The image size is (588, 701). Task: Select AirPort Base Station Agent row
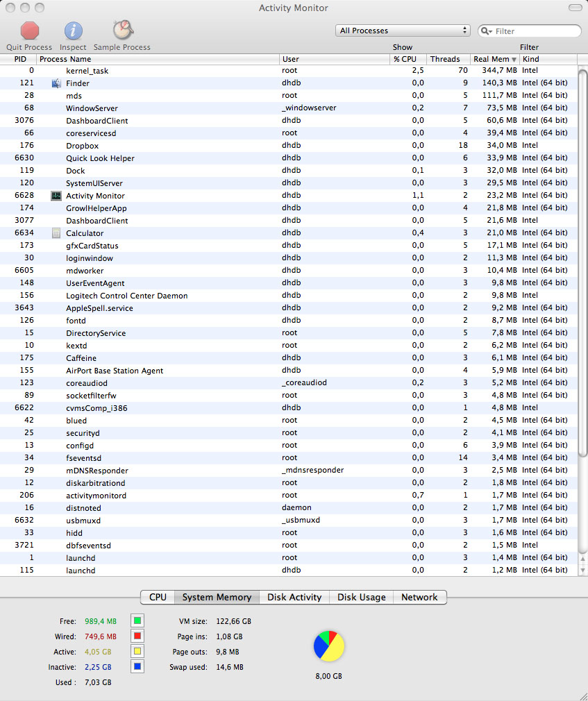point(288,371)
